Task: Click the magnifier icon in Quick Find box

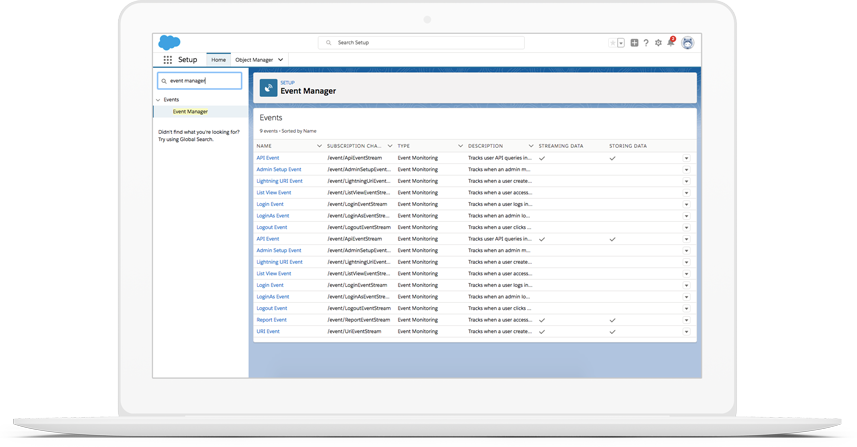Action: (x=164, y=81)
